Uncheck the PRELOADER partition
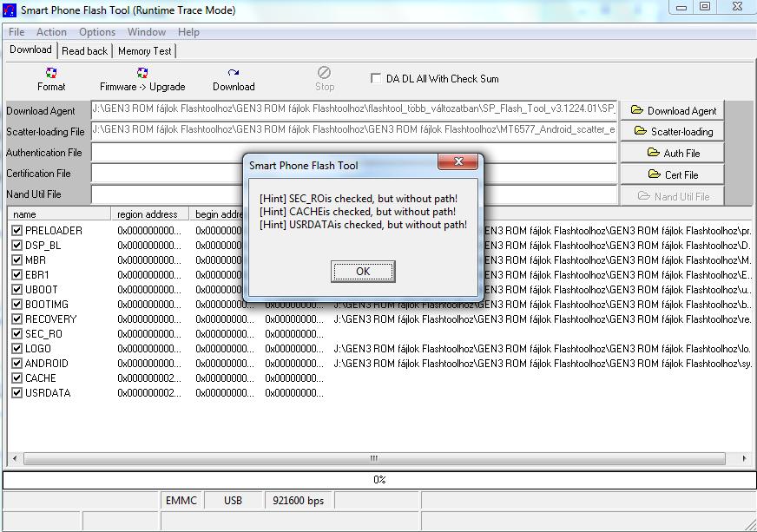757x532 pixels. click(16, 230)
